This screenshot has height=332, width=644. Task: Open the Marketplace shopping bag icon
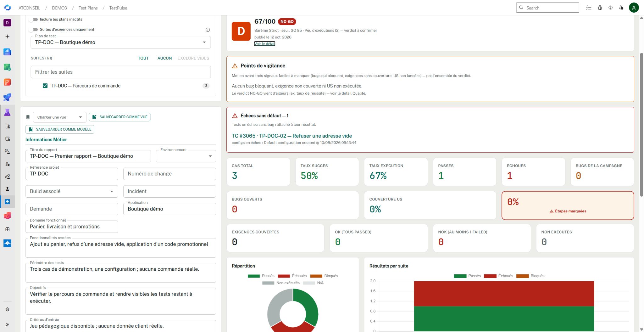pyautogui.click(x=600, y=8)
